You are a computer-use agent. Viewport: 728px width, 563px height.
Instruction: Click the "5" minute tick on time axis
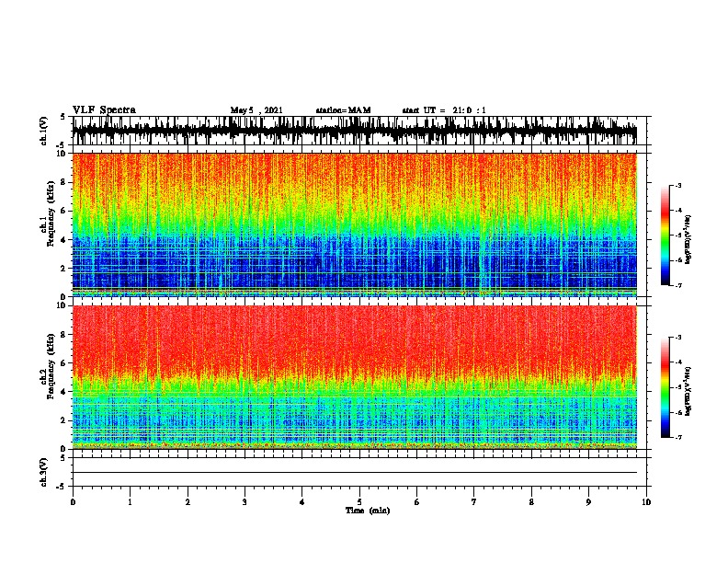359,502
